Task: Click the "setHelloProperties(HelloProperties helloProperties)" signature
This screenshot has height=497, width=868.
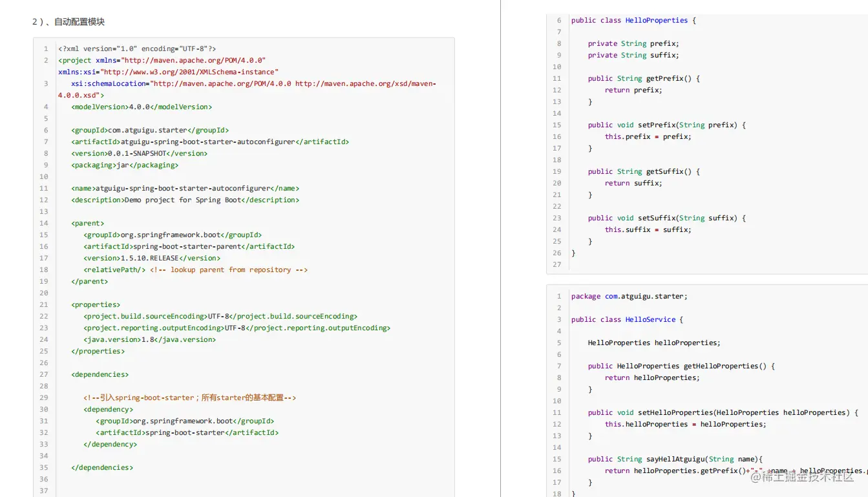Action: [723, 412]
